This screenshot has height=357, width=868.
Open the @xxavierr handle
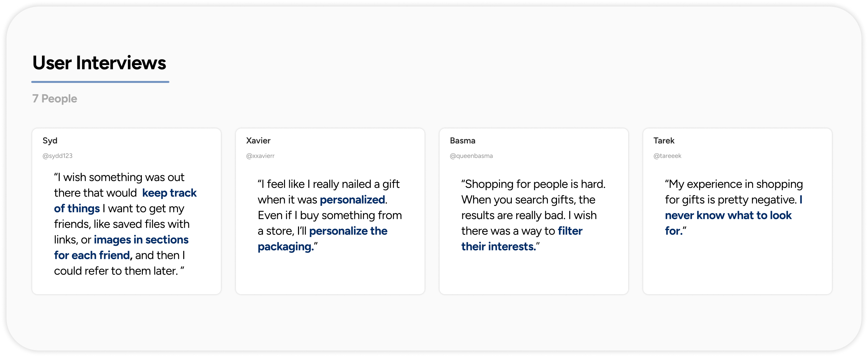tap(260, 156)
